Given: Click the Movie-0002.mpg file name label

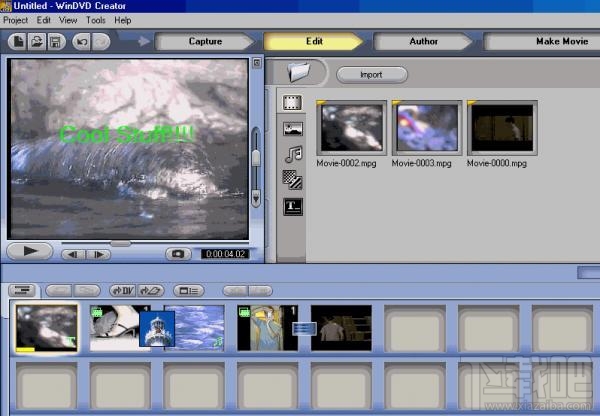Looking at the screenshot, I should (346, 163).
